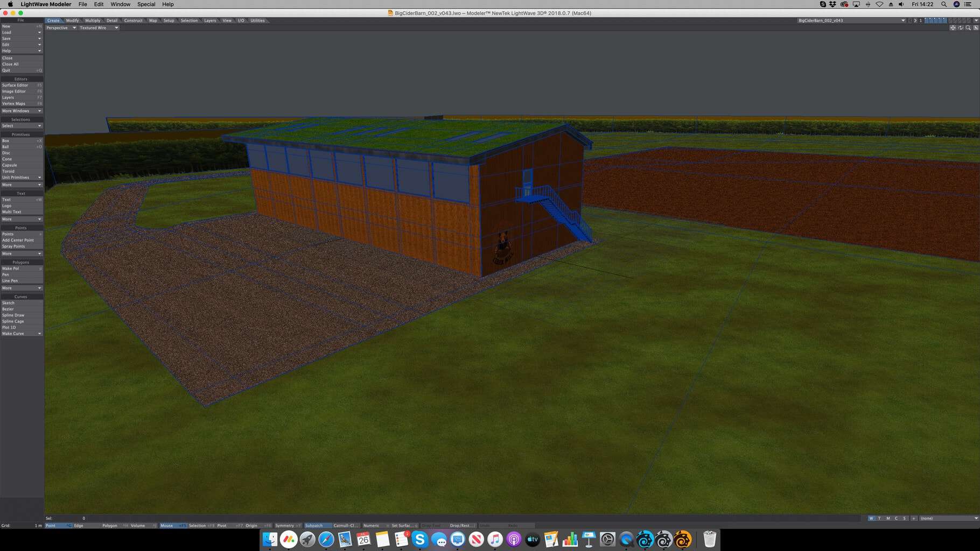Click the viewport zoom magnifier icon
The image size is (980, 551).
tap(968, 28)
